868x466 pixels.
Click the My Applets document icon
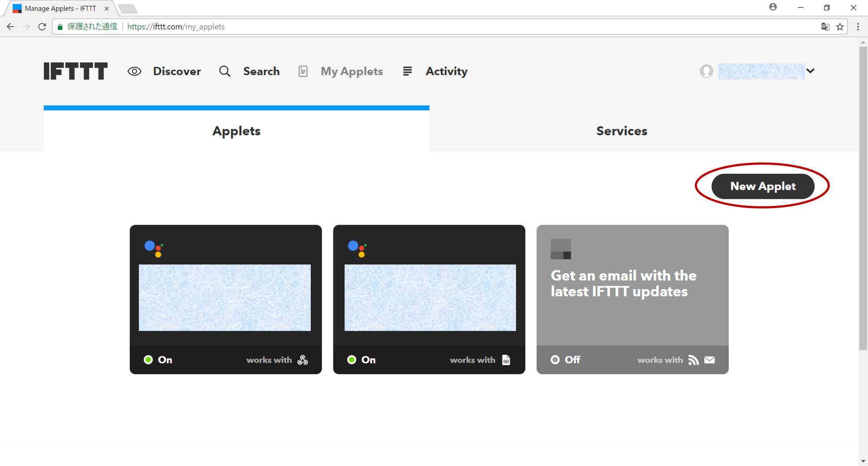[303, 71]
